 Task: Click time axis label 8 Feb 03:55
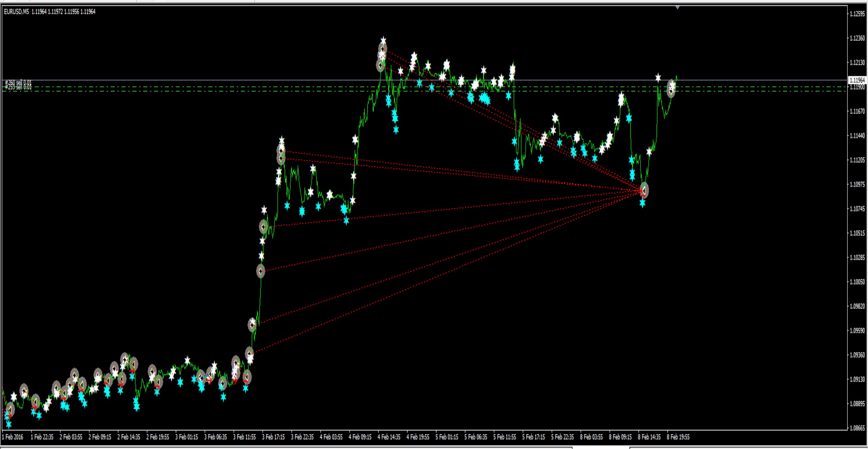[x=592, y=437]
